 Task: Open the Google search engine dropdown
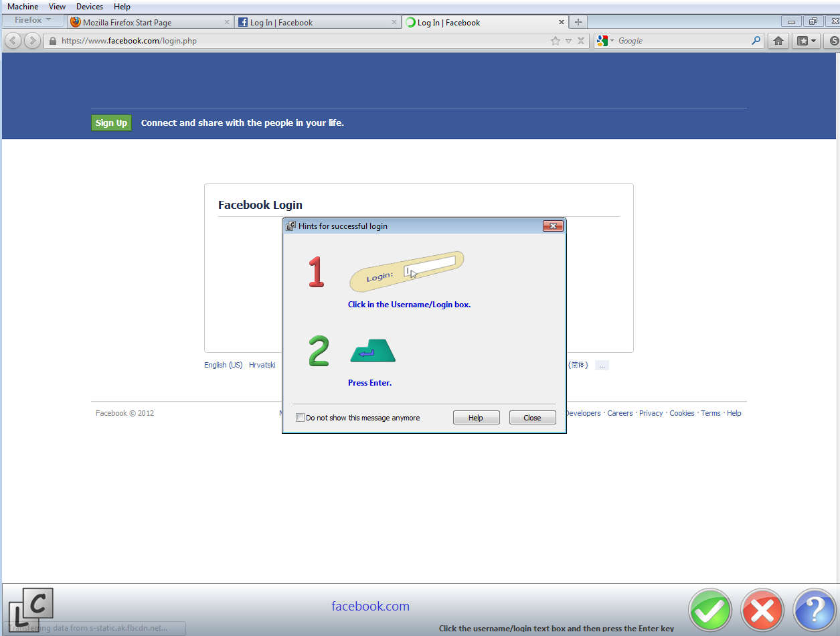coord(605,41)
